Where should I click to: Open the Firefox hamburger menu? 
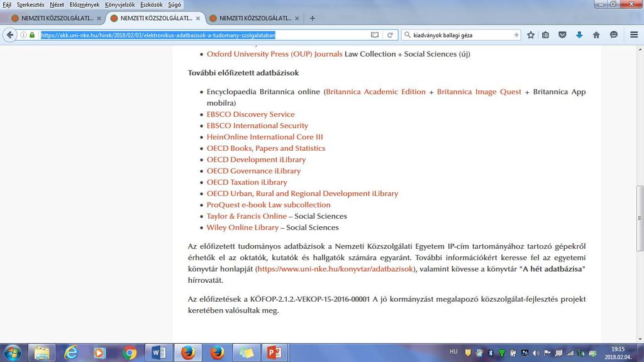click(x=634, y=35)
